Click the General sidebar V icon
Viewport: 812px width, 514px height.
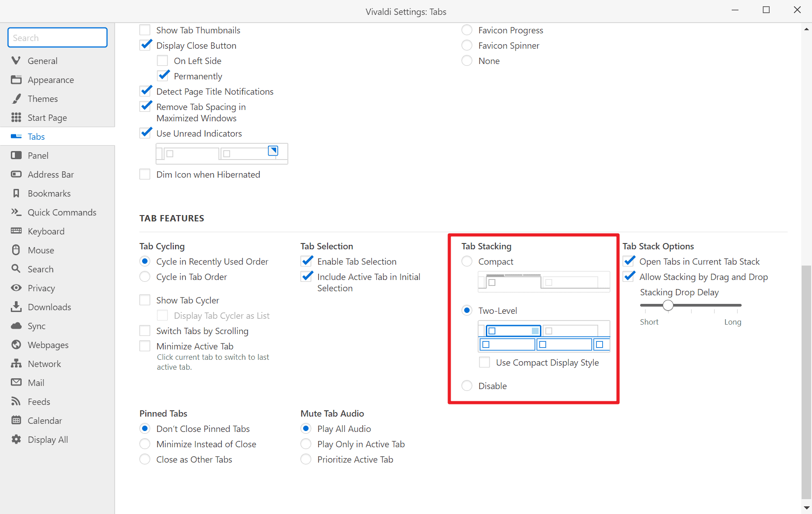point(16,60)
